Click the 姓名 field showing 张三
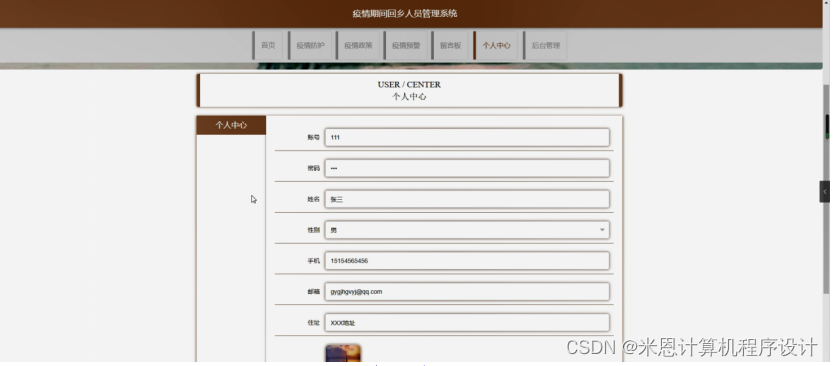This screenshot has width=833, height=366. (x=467, y=199)
